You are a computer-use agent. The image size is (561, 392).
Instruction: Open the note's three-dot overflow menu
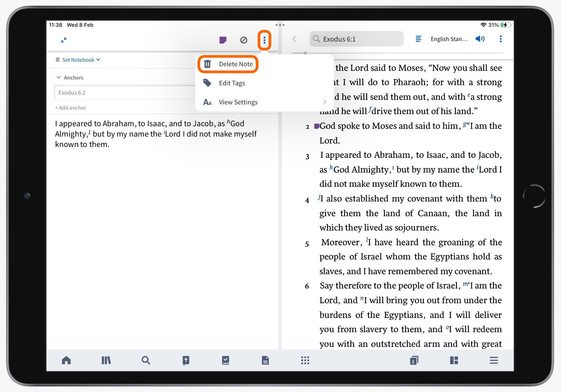(264, 40)
